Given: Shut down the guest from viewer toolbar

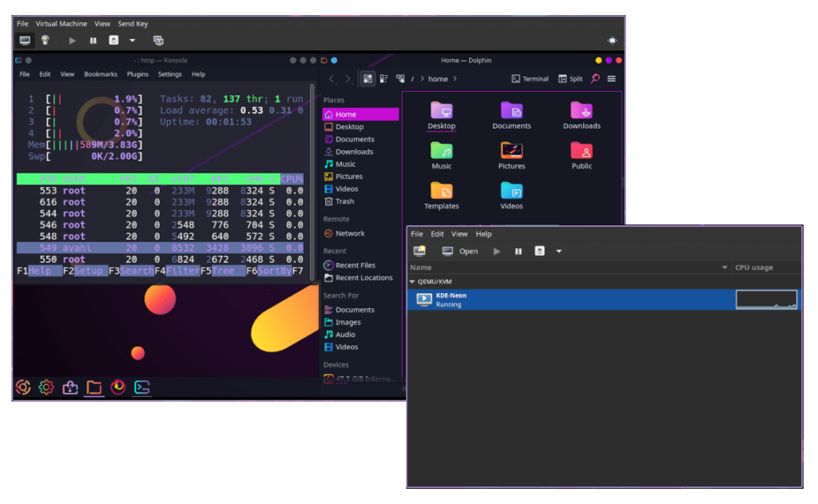Looking at the screenshot, I should (113, 40).
